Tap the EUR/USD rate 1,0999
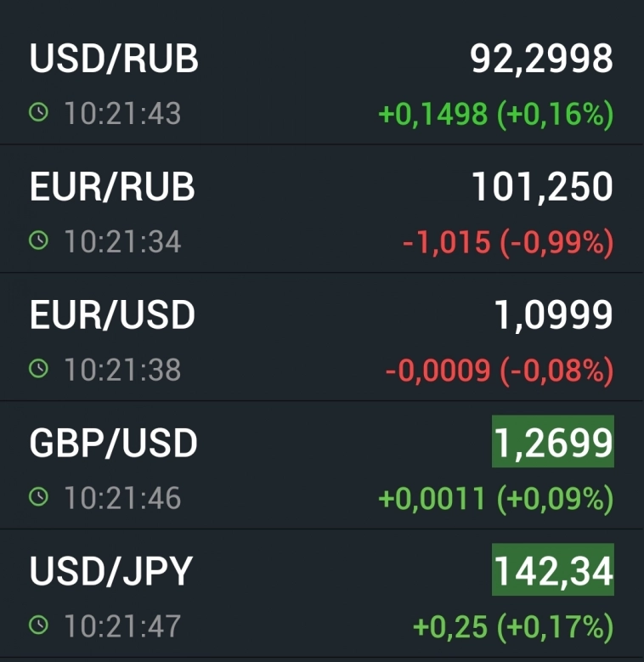The image size is (644, 662). 553,315
